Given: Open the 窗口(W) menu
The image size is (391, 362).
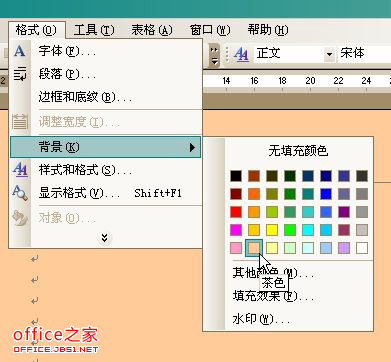Looking at the screenshot, I should pyautogui.click(x=210, y=30).
